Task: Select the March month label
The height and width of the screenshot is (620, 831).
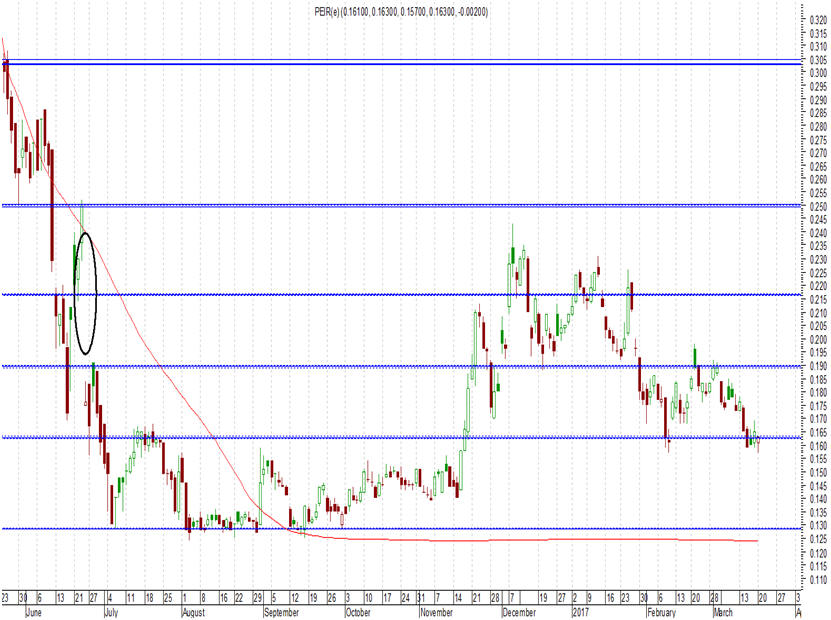Action: pyautogui.click(x=723, y=613)
